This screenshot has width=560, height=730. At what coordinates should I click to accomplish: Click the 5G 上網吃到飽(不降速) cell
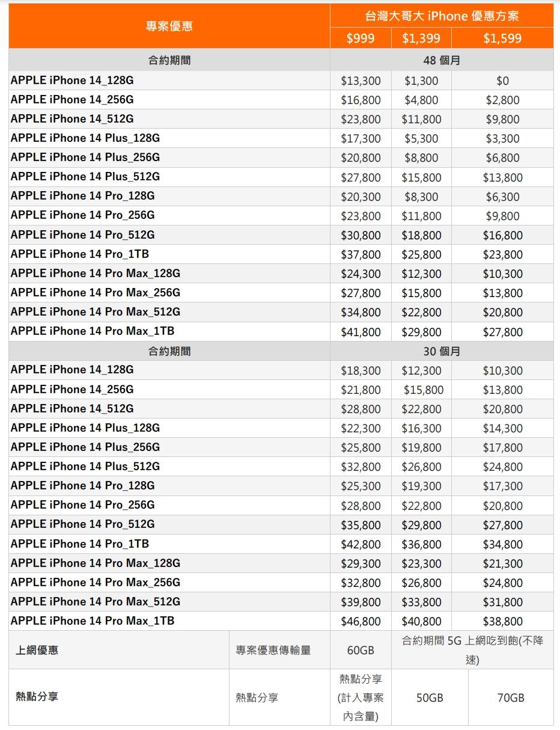pyautogui.click(x=472, y=650)
